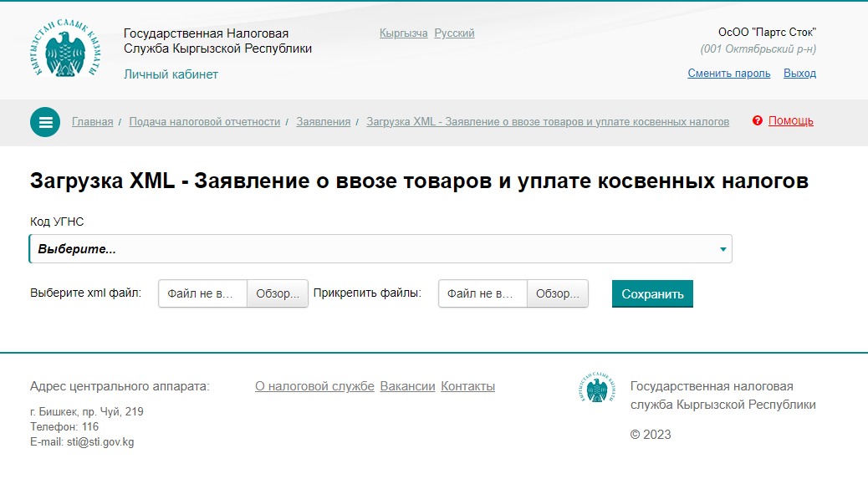Open Подача налоговой отчетности breadcrumb
The image size is (868, 479).
[x=204, y=122]
